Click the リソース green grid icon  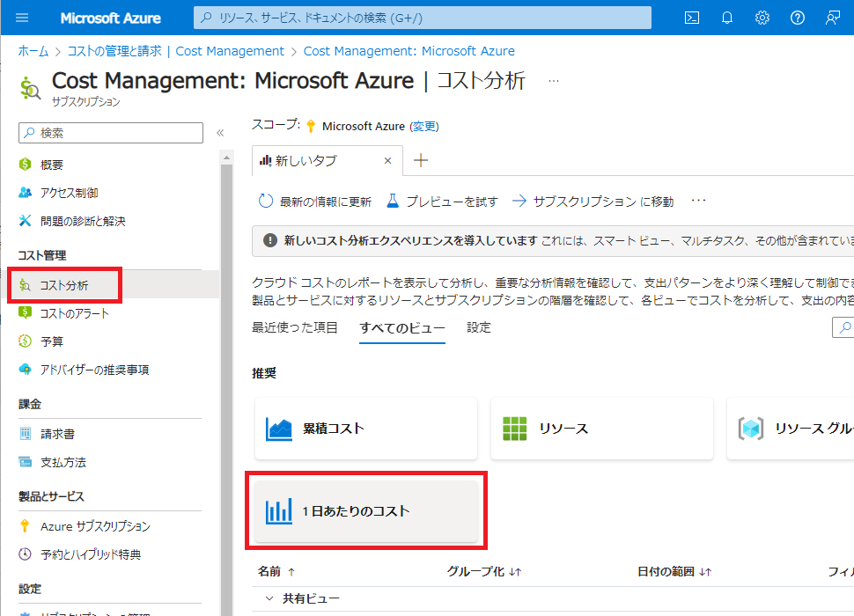(x=515, y=429)
